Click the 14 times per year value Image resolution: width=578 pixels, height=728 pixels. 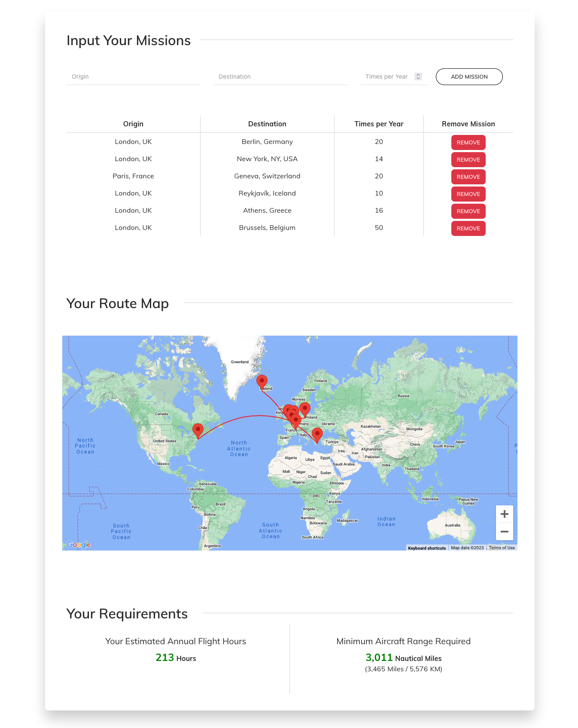(379, 159)
